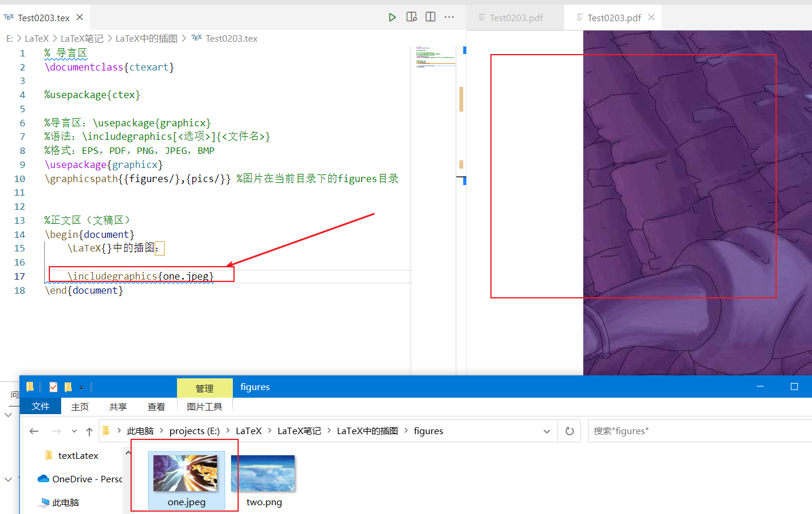812x514 pixels.
Task: Click the \graphicspath{{figures/},{pics/}} code
Action: [138, 179]
